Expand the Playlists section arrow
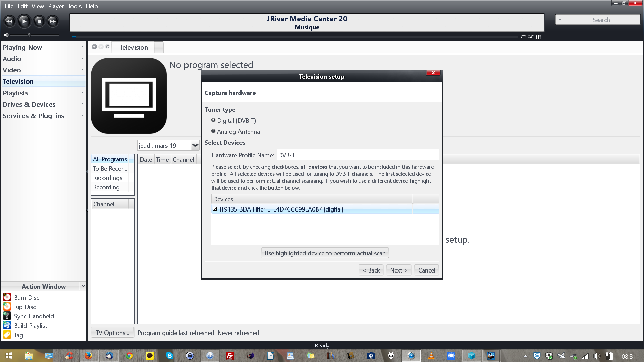The image size is (644, 362). (82, 93)
